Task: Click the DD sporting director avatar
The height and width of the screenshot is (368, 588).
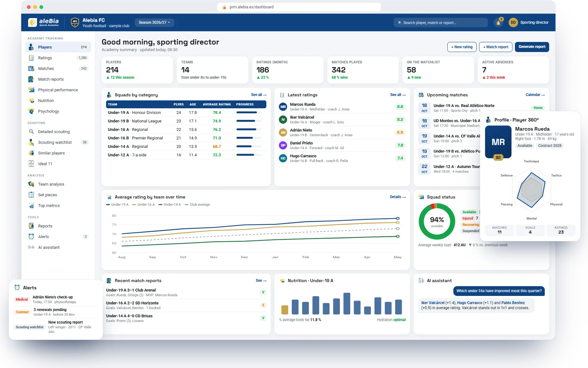Action: pyautogui.click(x=513, y=22)
